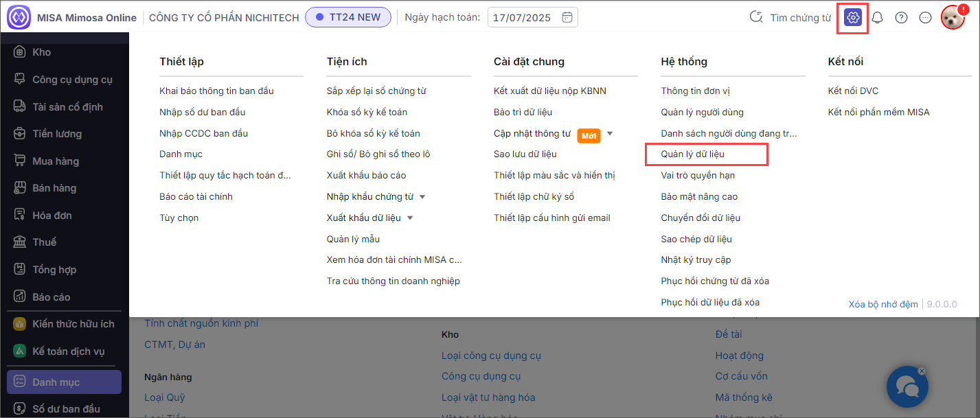Image resolution: width=980 pixels, height=418 pixels.
Task: Open the calendar date picker icon
Action: (567, 18)
